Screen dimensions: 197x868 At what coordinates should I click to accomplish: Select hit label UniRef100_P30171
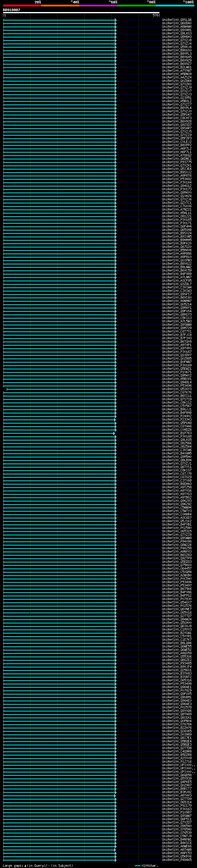click(177, 223)
